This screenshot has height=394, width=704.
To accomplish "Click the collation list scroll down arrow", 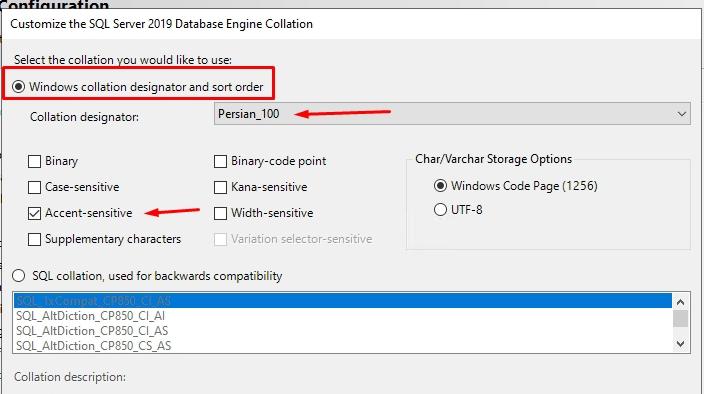I will pos(681,344).
